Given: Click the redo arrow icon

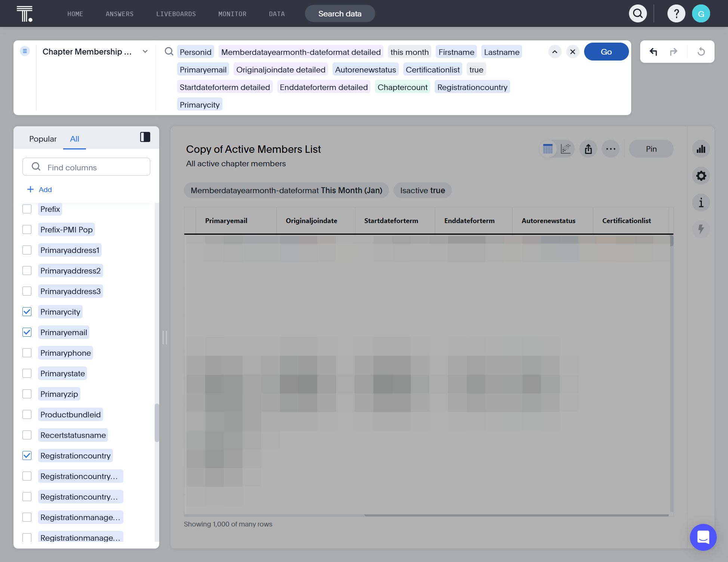Looking at the screenshot, I should (673, 52).
